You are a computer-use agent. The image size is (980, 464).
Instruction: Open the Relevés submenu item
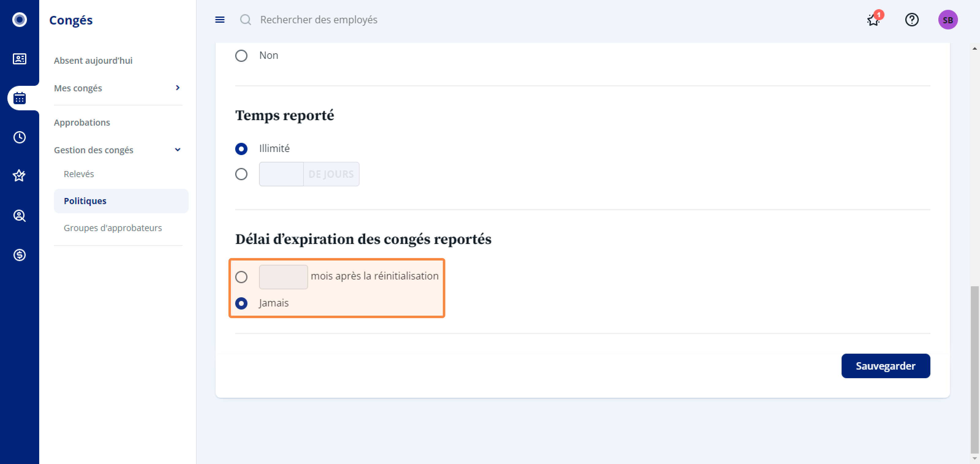tap(79, 174)
